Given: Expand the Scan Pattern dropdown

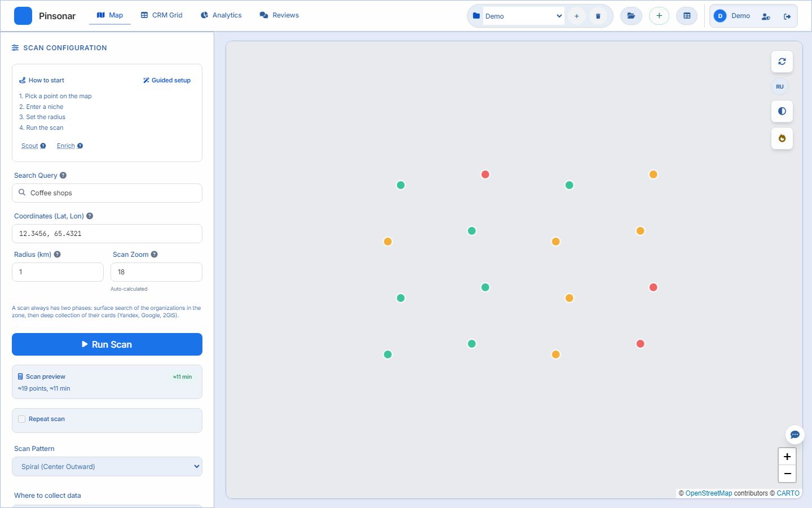Looking at the screenshot, I should [x=107, y=467].
